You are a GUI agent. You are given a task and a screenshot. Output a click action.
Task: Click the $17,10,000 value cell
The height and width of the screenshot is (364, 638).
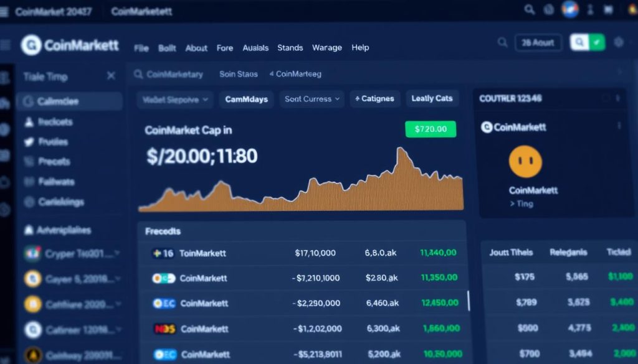(315, 253)
